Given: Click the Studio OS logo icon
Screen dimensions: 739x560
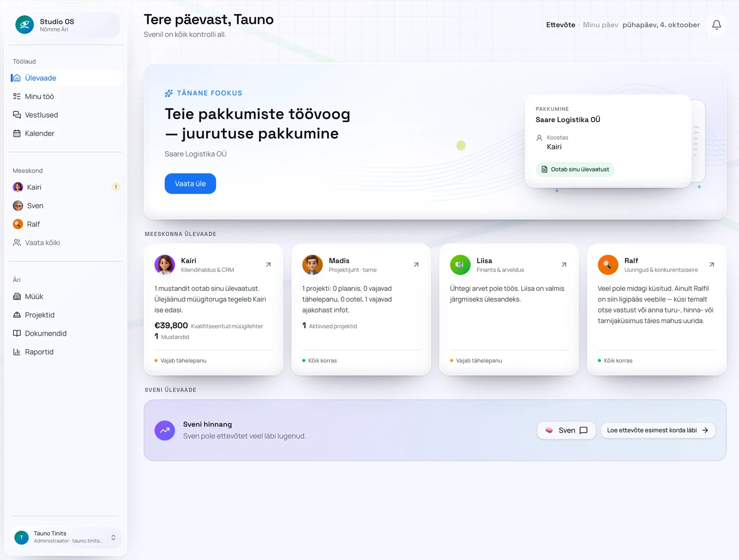Looking at the screenshot, I should (x=24, y=25).
